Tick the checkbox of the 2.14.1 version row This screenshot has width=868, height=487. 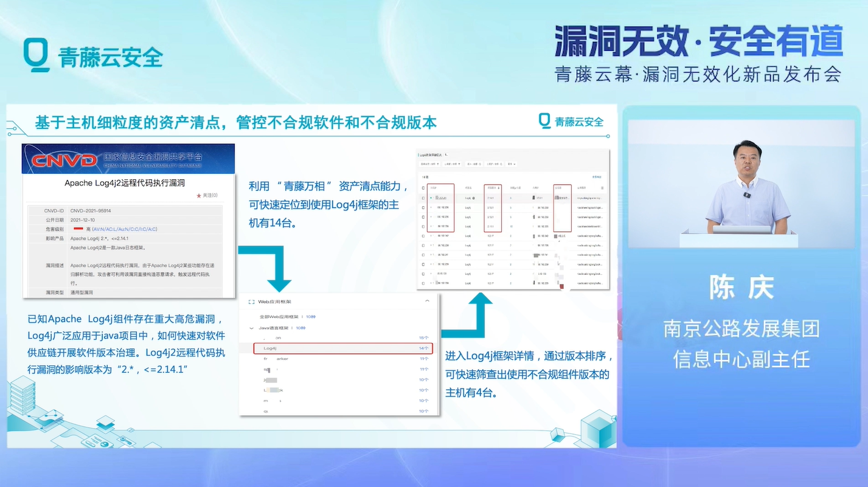coord(423,198)
